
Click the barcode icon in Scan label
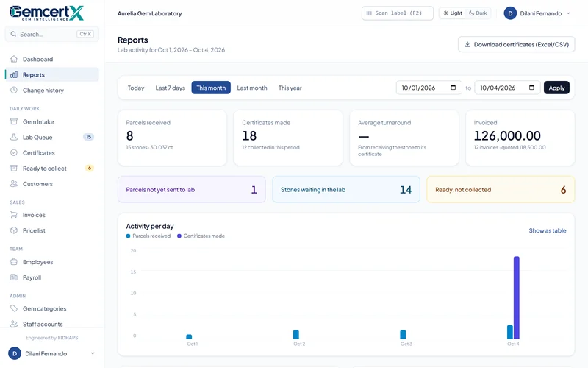coord(369,13)
